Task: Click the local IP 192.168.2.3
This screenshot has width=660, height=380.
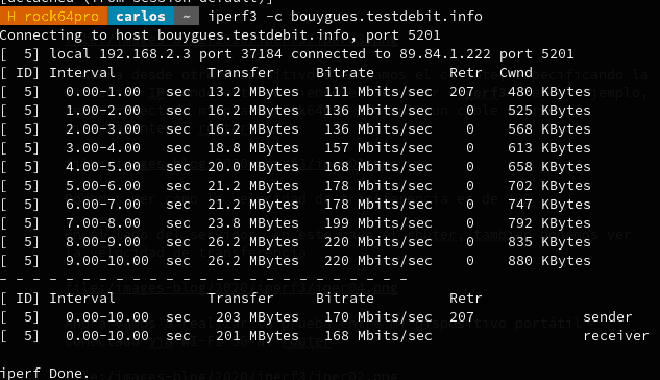Action: click(x=145, y=54)
